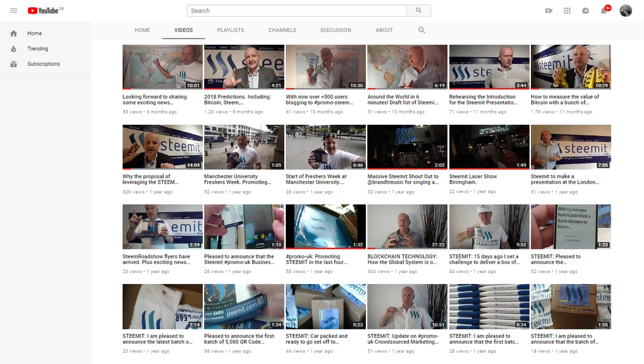
Task: Open the PLAYLISTS tab
Action: (230, 30)
